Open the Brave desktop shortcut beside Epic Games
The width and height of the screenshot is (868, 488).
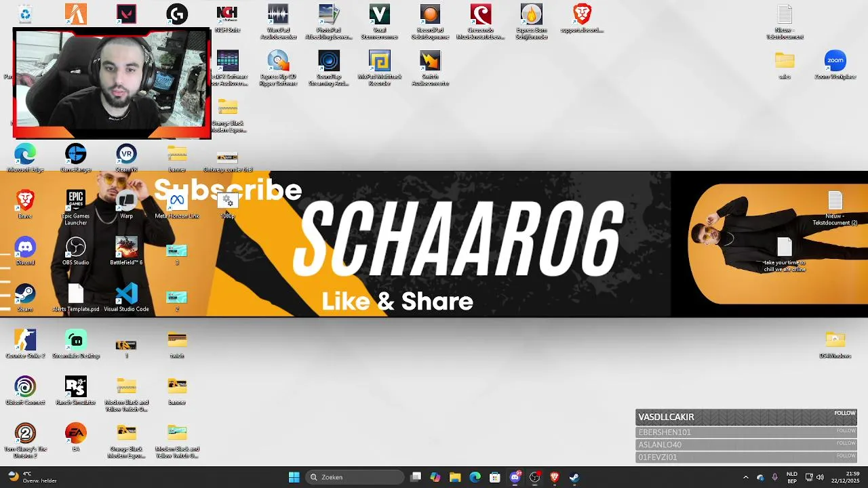coord(25,205)
